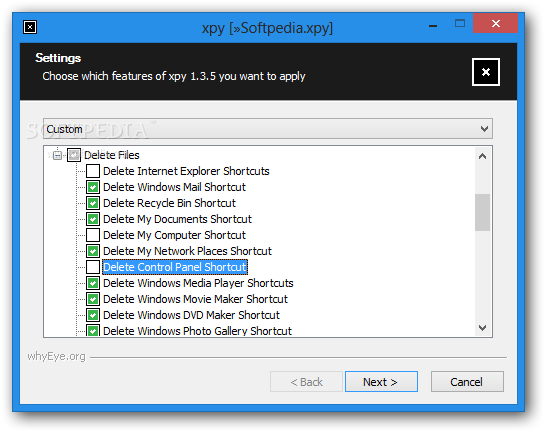The height and width of the screenshot is (432, 545).
Task: Click the scroll up arrow of list
Action: tap(482, 156)
